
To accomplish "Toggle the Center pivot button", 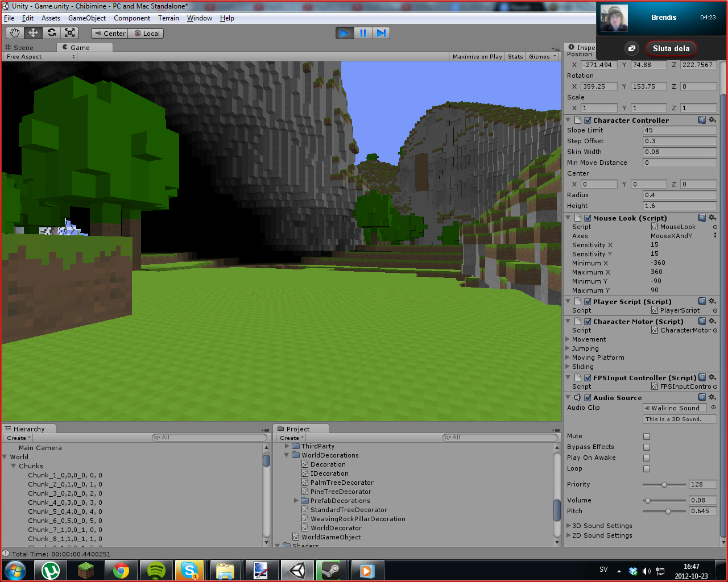I will click(x=110, y=34).
